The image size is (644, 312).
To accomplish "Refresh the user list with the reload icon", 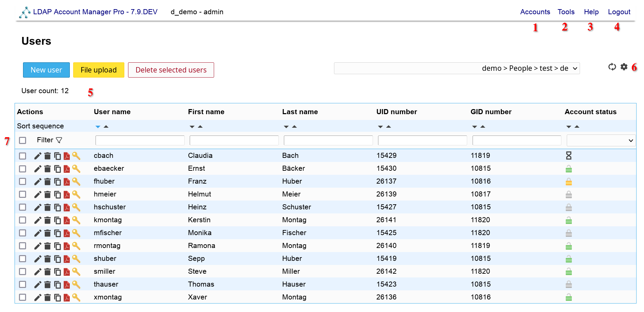I will tap(612, 67).
